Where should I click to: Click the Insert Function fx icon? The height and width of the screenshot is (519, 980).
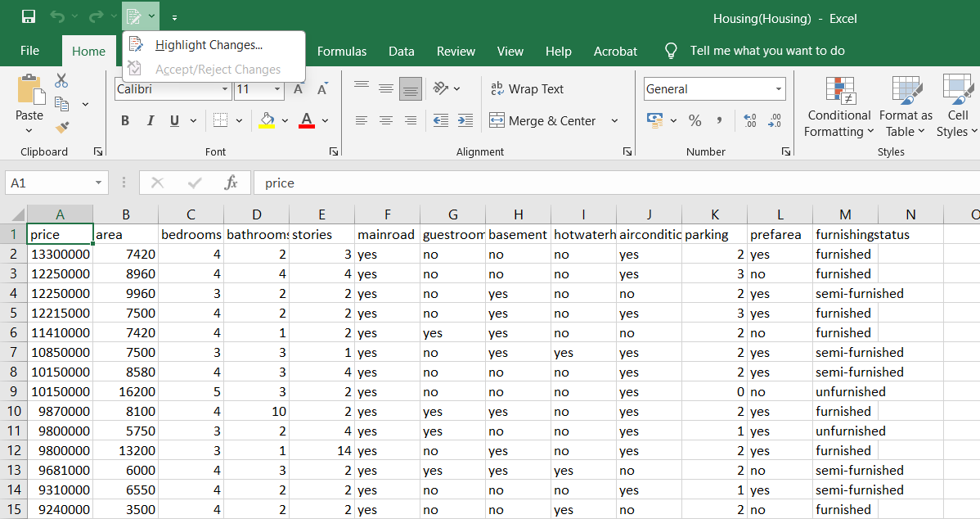point(231,183)
